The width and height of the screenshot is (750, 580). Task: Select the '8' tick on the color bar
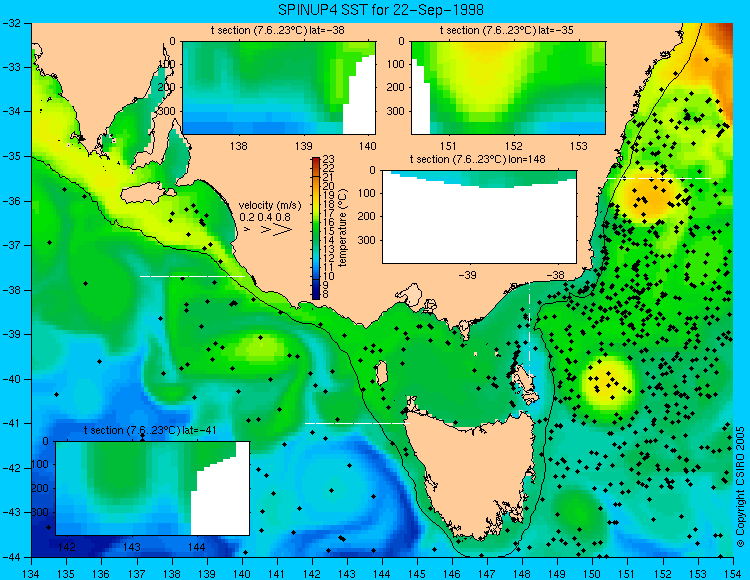pyautogui.click(x=326, y=295)
